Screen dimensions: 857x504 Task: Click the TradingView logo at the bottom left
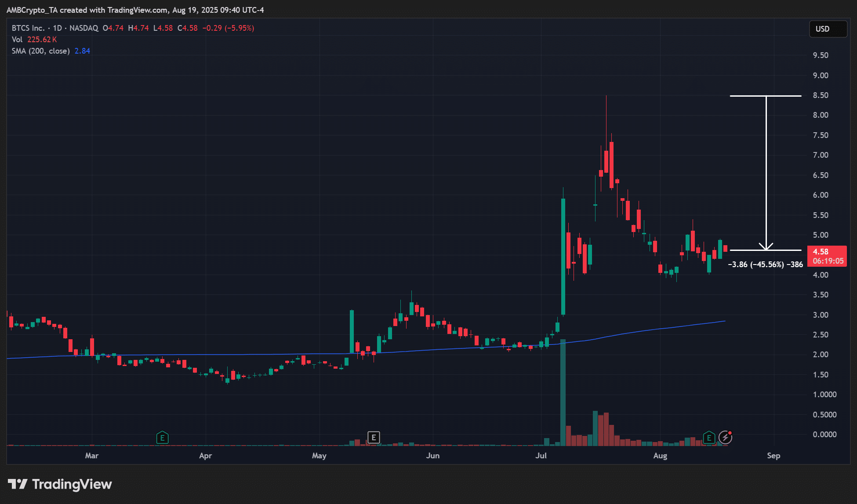pos(60,484)
